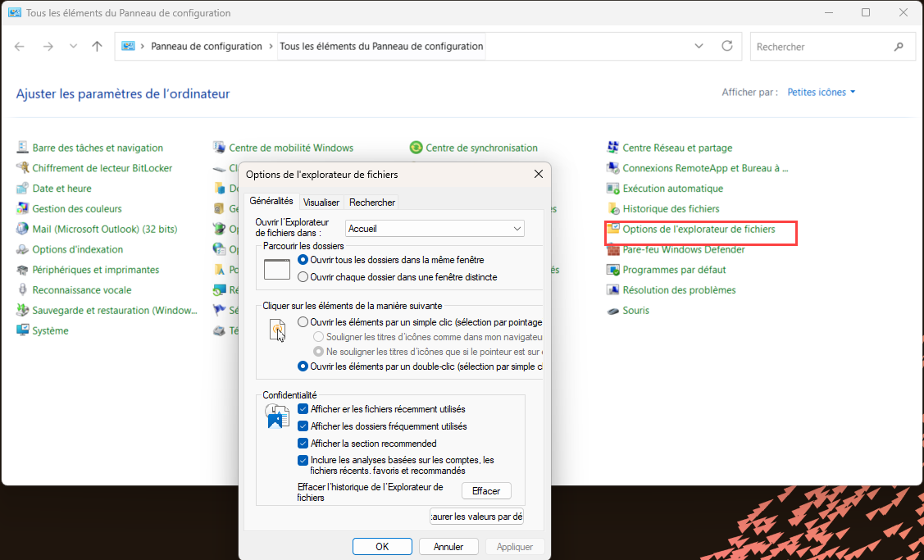
Task: Go up one level with up arrow
Action: tap(98, 47)
